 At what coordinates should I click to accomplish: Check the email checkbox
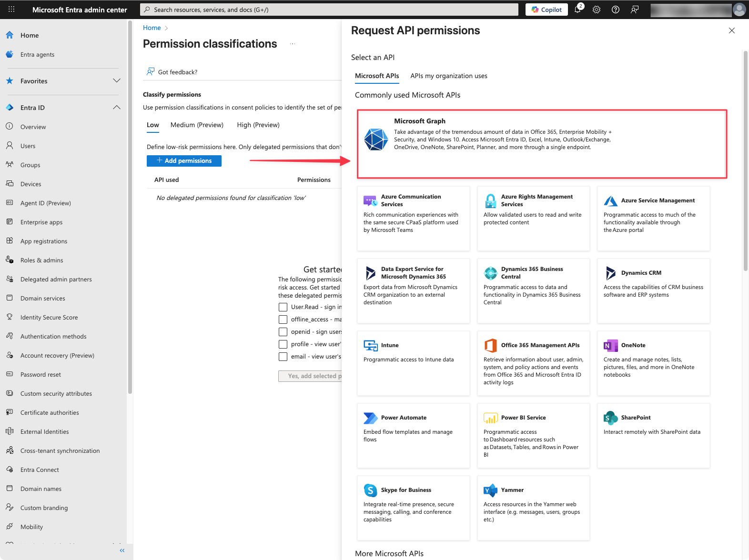[x=283, y=357]
